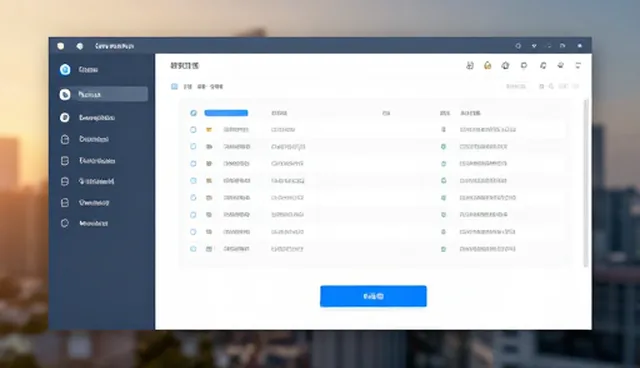Click the yellow folder icon in the table
Screen dimensions: 640x368
click(x=209, y=130)
